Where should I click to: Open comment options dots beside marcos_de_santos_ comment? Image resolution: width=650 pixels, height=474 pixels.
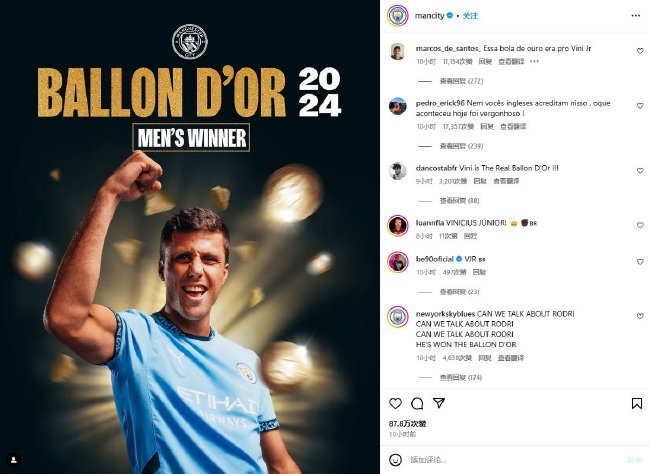534,61
